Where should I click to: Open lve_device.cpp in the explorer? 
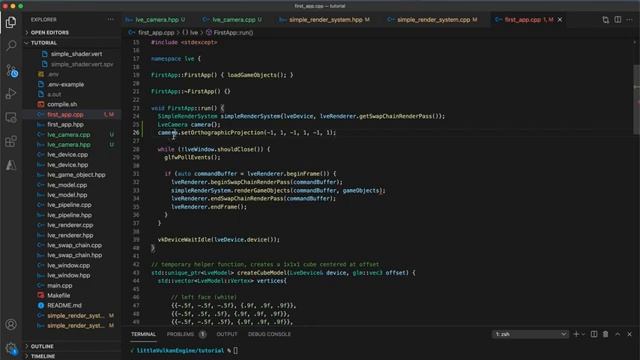click(x=67, y=155)
